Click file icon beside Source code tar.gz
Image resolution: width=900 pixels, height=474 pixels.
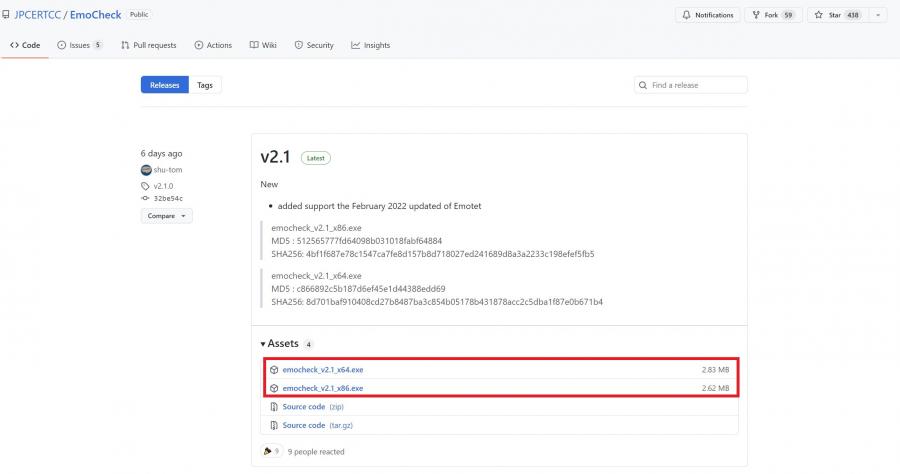point(274,425)
